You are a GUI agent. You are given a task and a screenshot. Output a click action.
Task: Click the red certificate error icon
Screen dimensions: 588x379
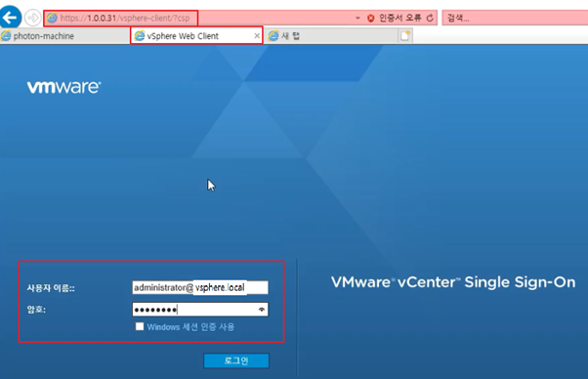coord(371,18)
